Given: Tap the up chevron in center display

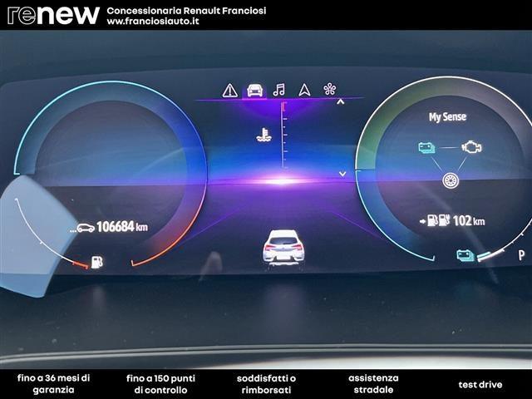Looking at the screenshot, I should click(x=341, y=101).
